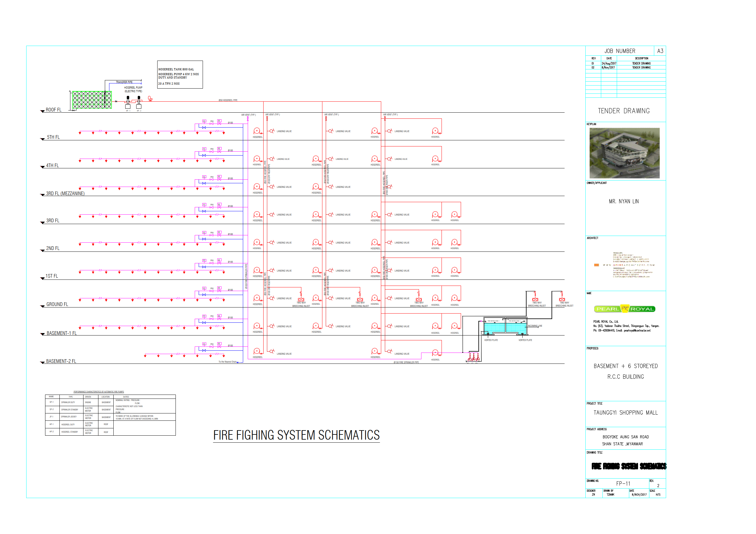Click the drawn by initials TZMMK
The height and width of the screenshot is (534, 756).
point(610,494)
